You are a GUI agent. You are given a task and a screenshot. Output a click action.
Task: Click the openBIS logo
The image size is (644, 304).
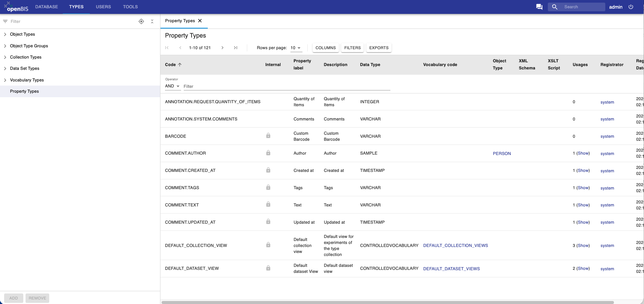16,7
